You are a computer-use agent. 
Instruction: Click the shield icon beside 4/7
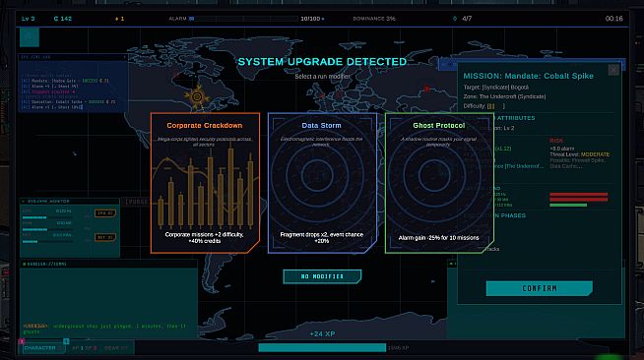coord(455,19)
